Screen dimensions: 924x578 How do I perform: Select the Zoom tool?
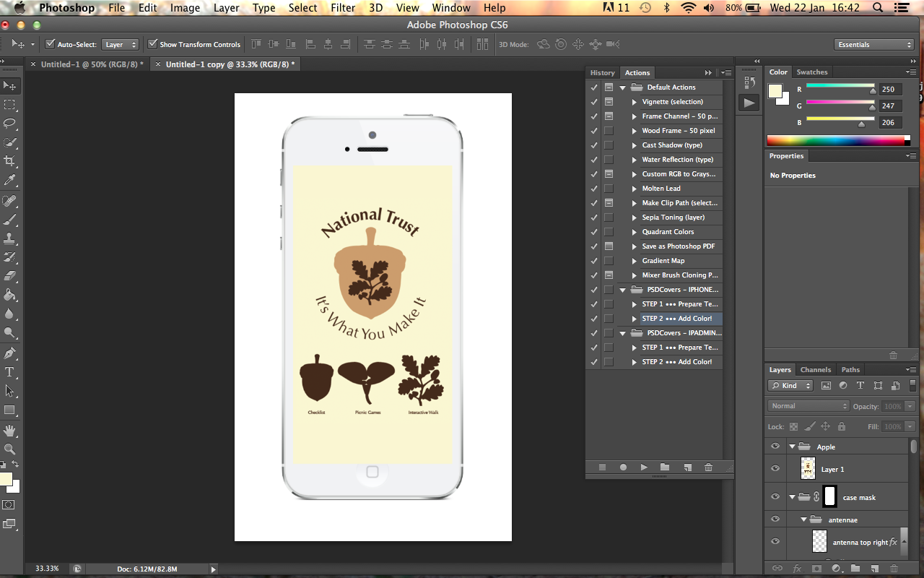(x=10, y=449)
